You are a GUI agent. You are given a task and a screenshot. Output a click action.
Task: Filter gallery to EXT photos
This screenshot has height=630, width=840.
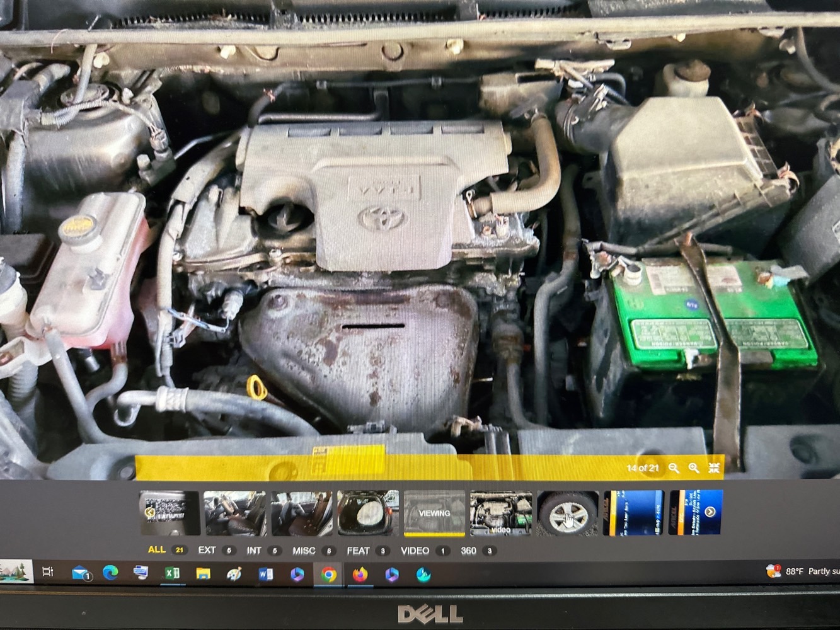click(216, 550)
